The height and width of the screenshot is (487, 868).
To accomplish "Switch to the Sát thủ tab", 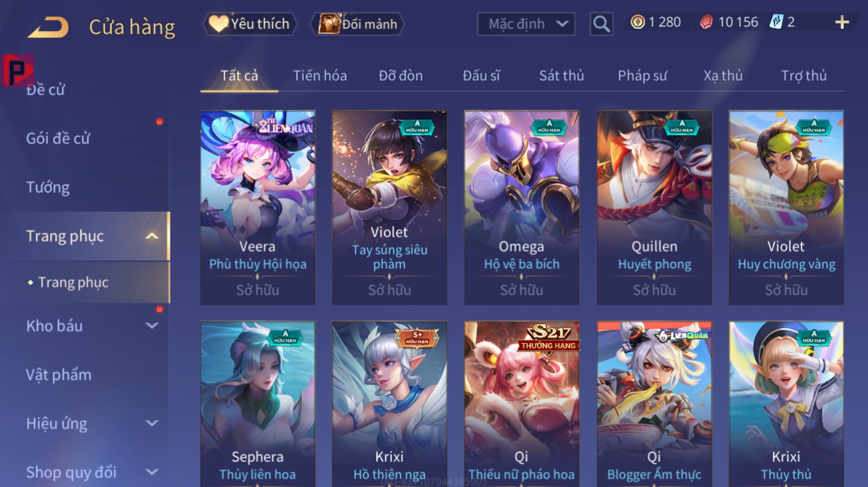I will (x=561, y=75).
